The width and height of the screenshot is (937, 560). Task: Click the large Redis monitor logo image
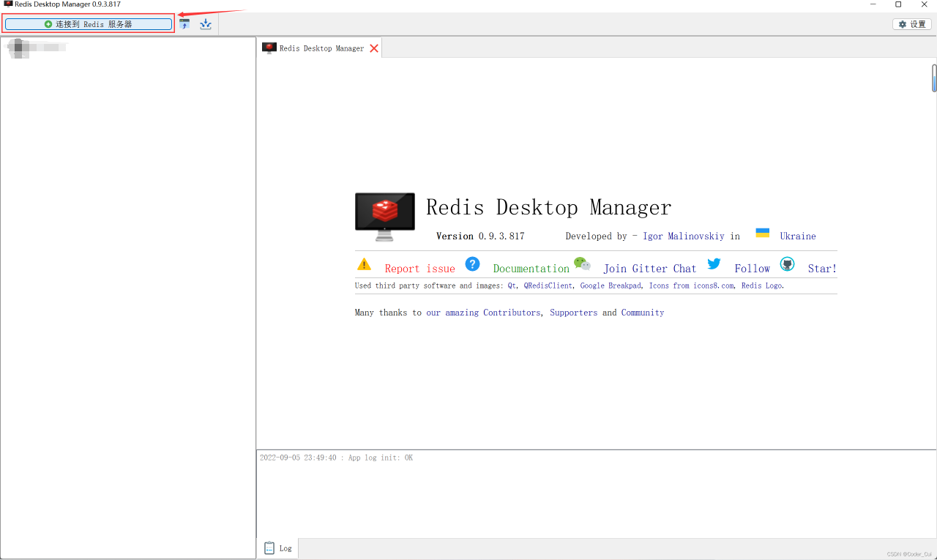(385, 217)
